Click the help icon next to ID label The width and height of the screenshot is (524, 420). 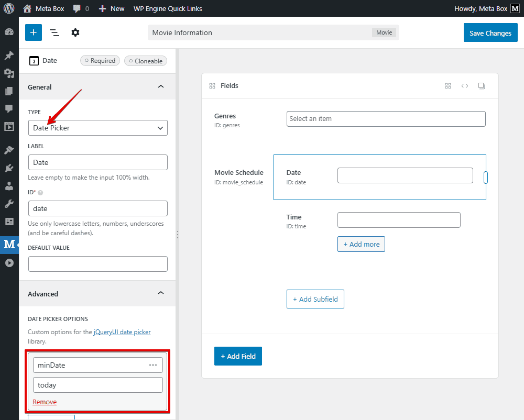point(40,193)
